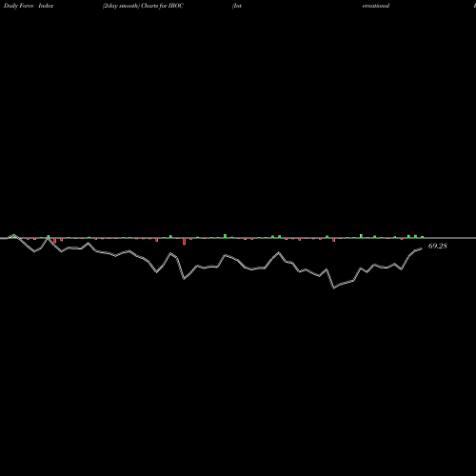This screenshot has width=476, height=476.
Task: Click the 69.28 value label
Action: [438, 246]
